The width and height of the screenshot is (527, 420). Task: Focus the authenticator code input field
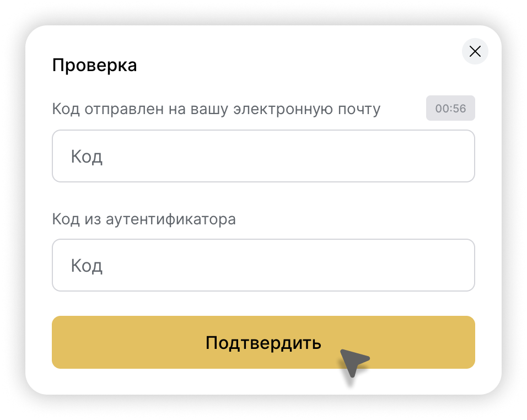[x=263, y=265]
